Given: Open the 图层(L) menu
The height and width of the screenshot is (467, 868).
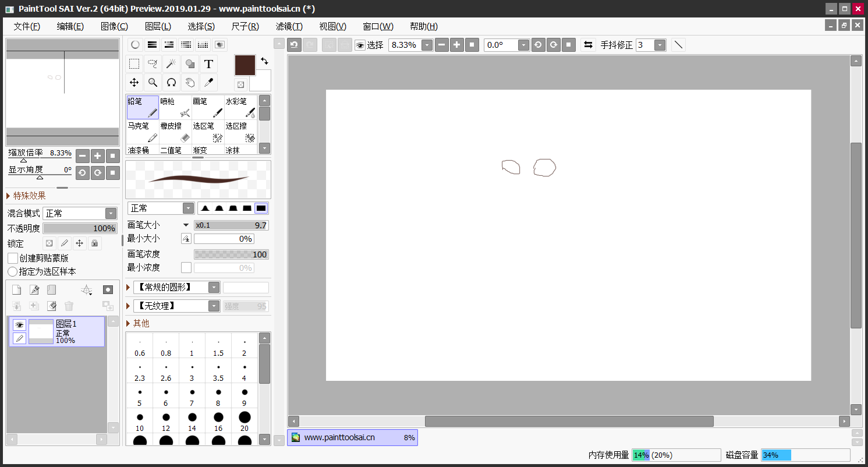Looking at the screenshot, I should pos(158,26).
